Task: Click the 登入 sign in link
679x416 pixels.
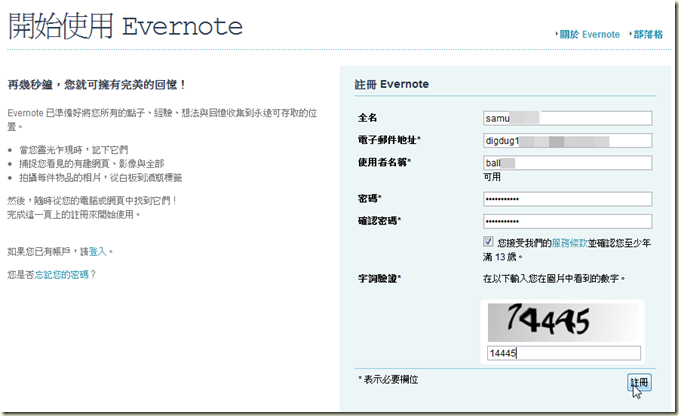Action: coord(98,252)
